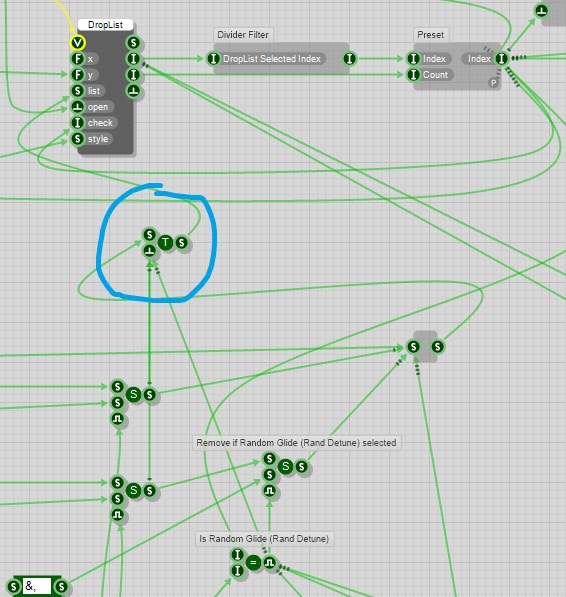The image size is (566, 597).
Task: Select the Divider Filter output integer connector
Action: tap(349, 59)
